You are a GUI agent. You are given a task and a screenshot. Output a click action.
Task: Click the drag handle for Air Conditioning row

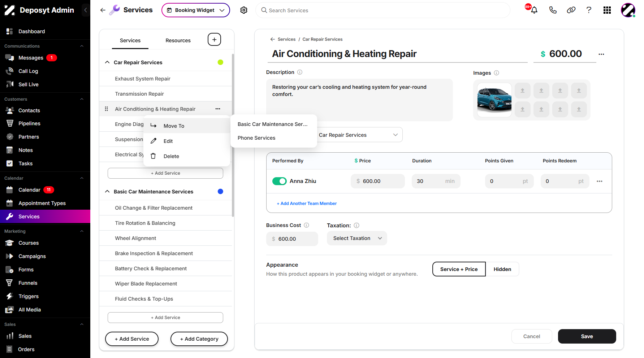point(106,109)
